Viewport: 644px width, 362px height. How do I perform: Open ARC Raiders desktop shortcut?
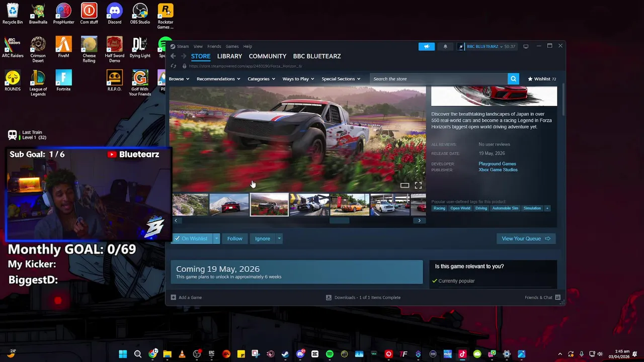coord(13,47)
